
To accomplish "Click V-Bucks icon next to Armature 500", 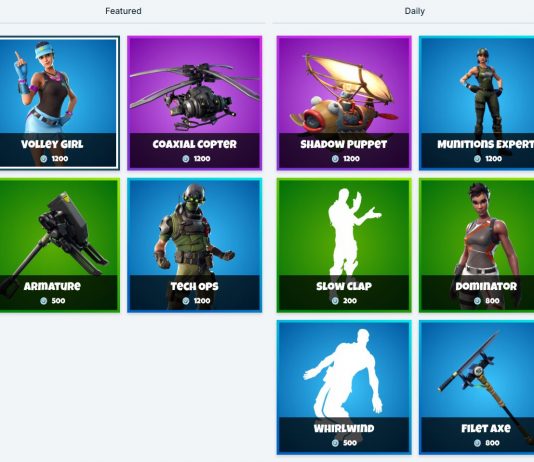I will click(x=44, y=301).
